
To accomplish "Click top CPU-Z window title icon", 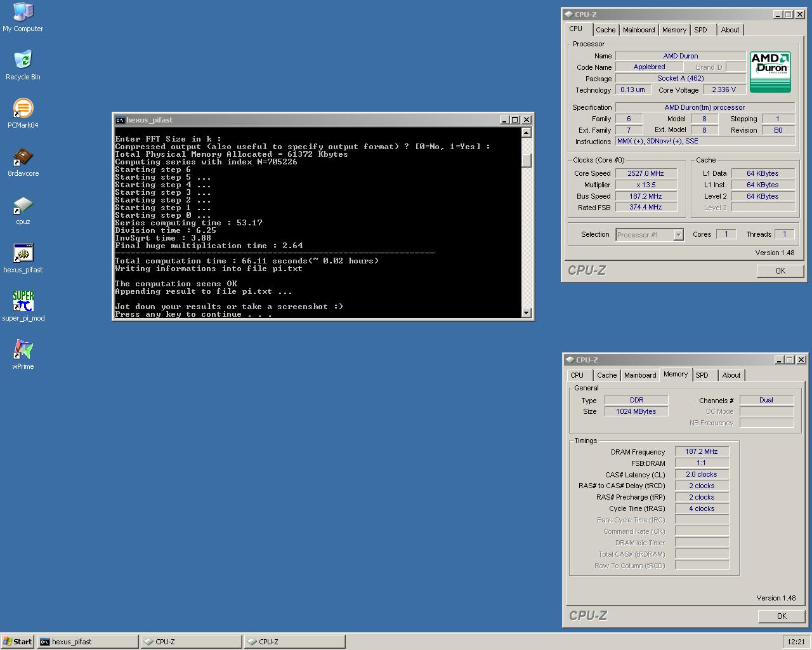I will coord(568,14).
